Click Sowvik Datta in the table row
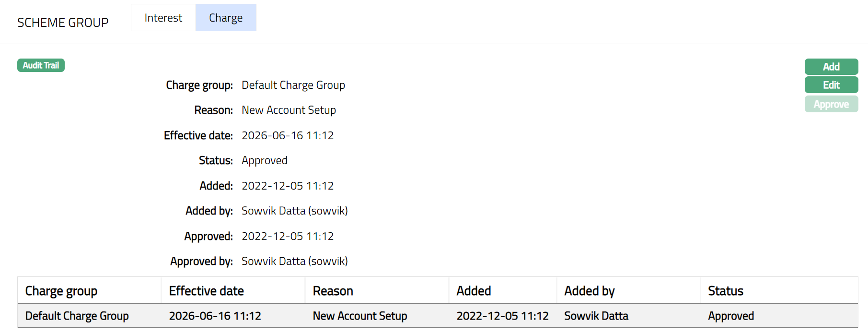868x334 pixels. click(x=596, y=316)
